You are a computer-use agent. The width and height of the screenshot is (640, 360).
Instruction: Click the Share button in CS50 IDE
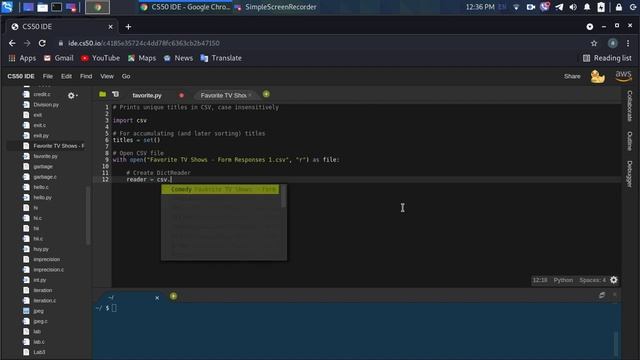click(x=572, y=76)
